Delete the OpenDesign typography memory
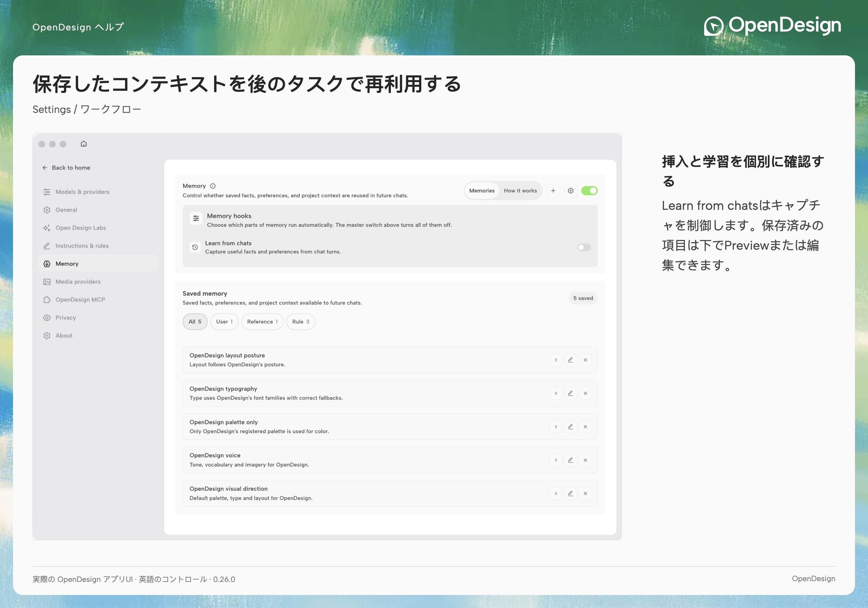The image size is (868, 608). tap(585, 394)
